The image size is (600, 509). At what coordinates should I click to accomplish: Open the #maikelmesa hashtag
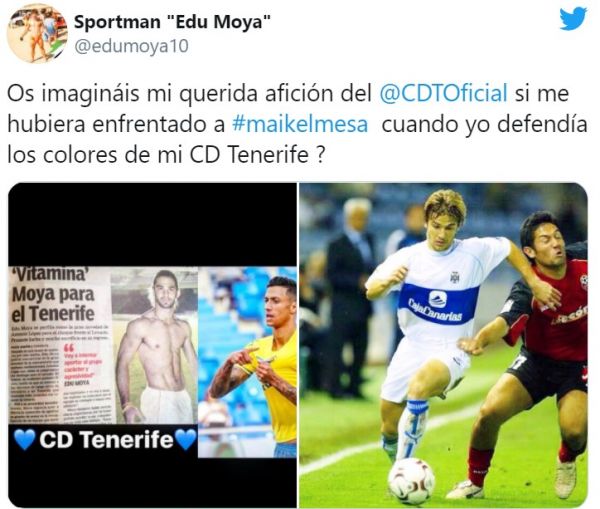[300, 124]
